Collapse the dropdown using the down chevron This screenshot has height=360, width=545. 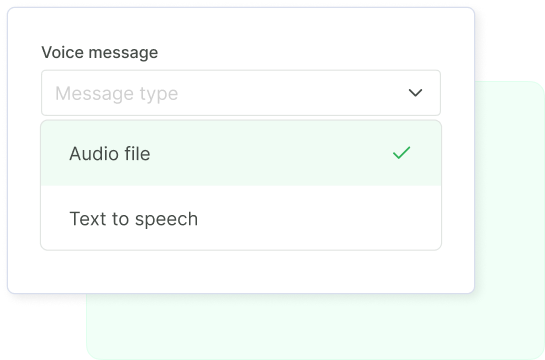[x=415, y=93]
